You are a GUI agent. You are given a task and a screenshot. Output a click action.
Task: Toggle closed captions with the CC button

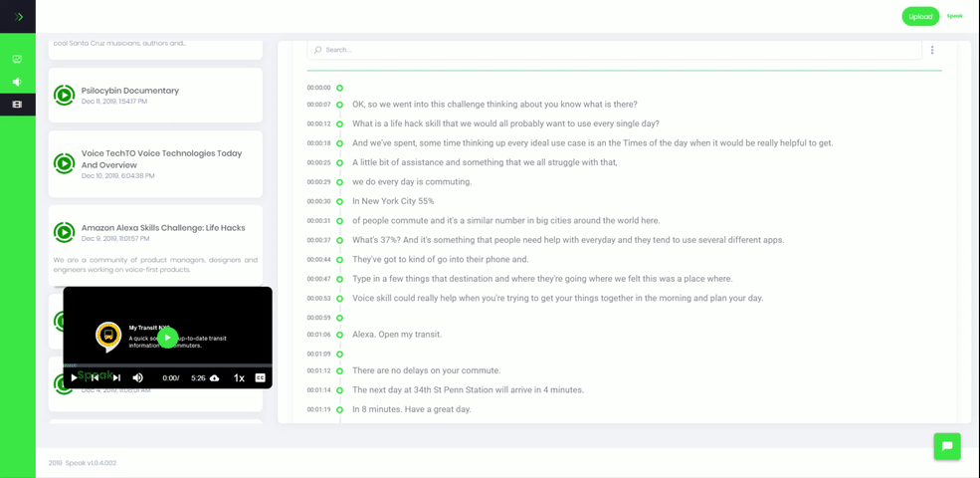click(260, 377)
